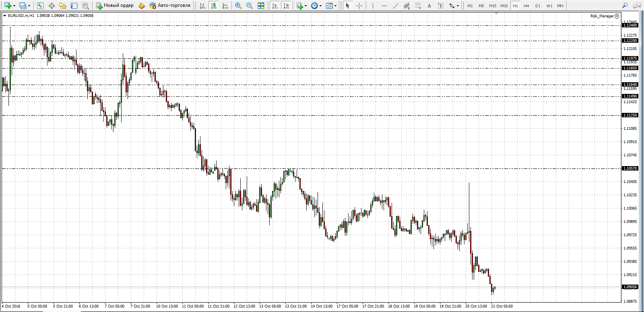
Task: Click the Новый ордер button
Action: (115, 6)
